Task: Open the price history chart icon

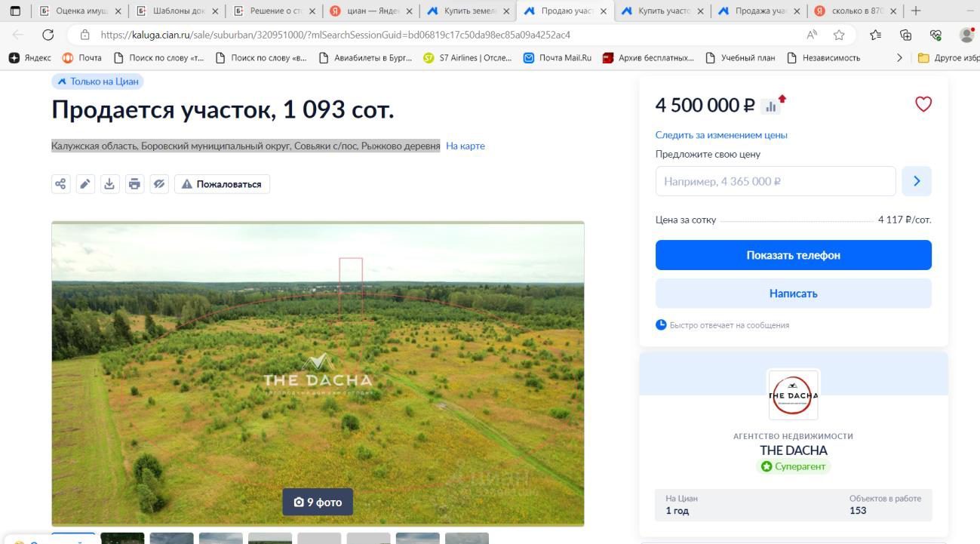Action: coord(770,106)
